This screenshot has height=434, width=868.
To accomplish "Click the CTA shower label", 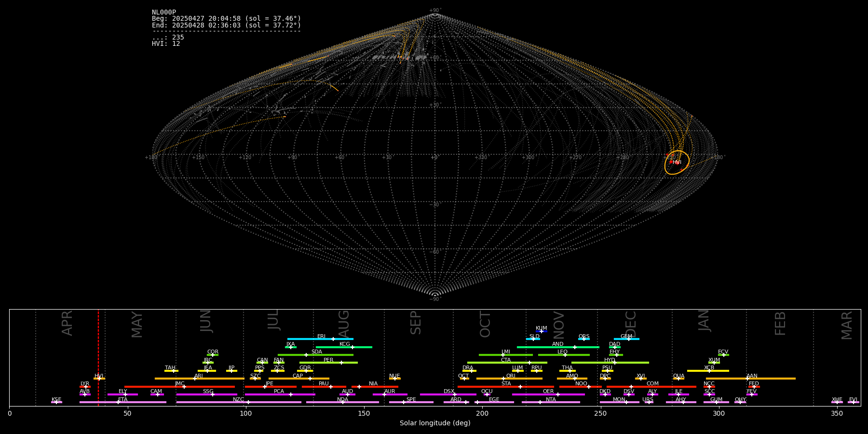I will click(x=506, y=360).
